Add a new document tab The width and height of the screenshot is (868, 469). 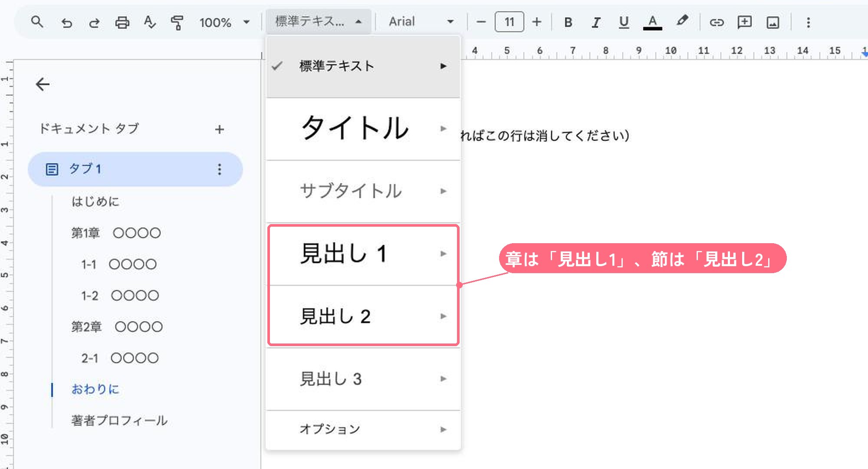tap(219, 129)
